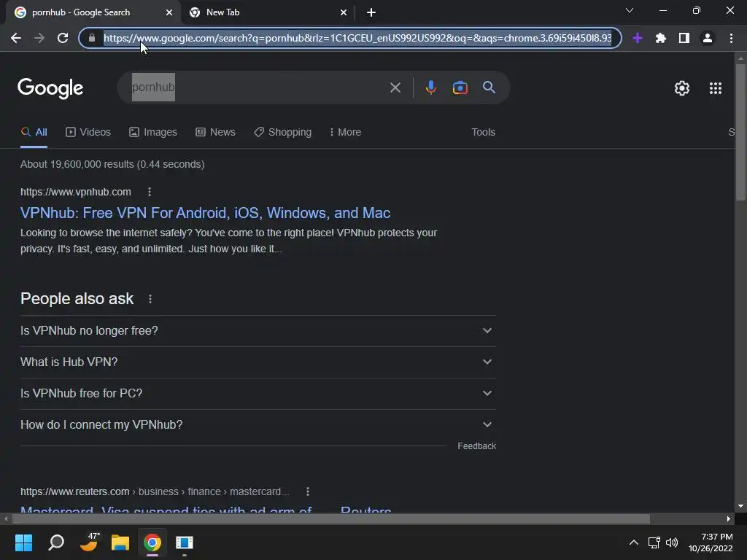Click the browser forward arrow
This screenshot has width=747, height=560.
(x=39, y=38)
